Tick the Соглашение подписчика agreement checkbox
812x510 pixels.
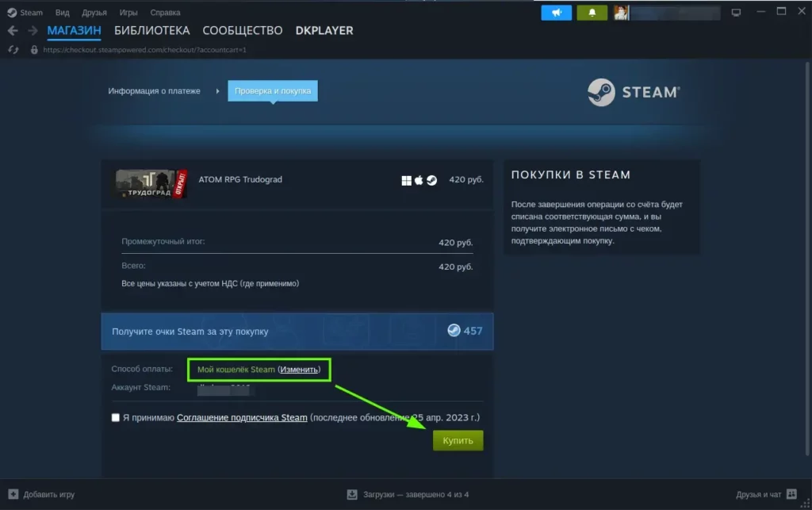point(116,417)
